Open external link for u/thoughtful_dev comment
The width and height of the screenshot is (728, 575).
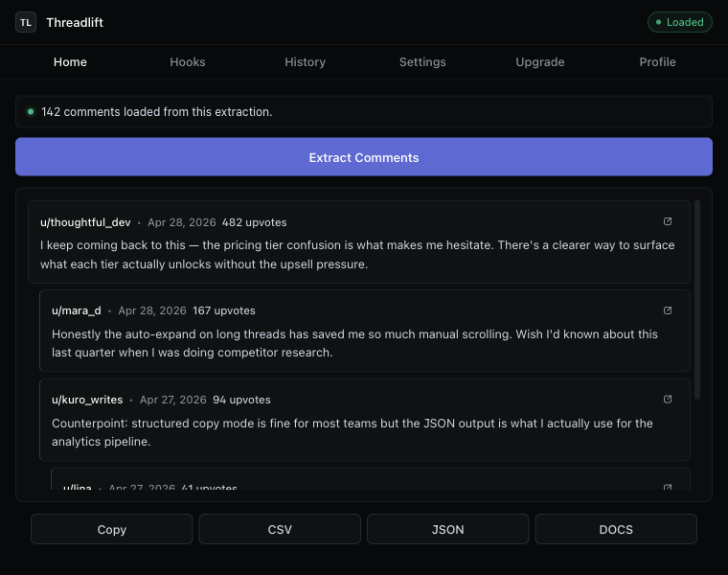(x=668, y=221)
